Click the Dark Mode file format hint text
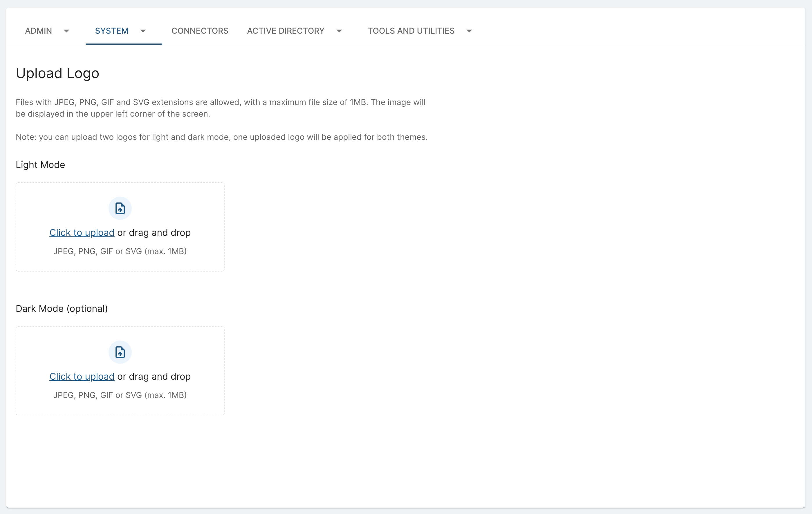 point(120,395)
